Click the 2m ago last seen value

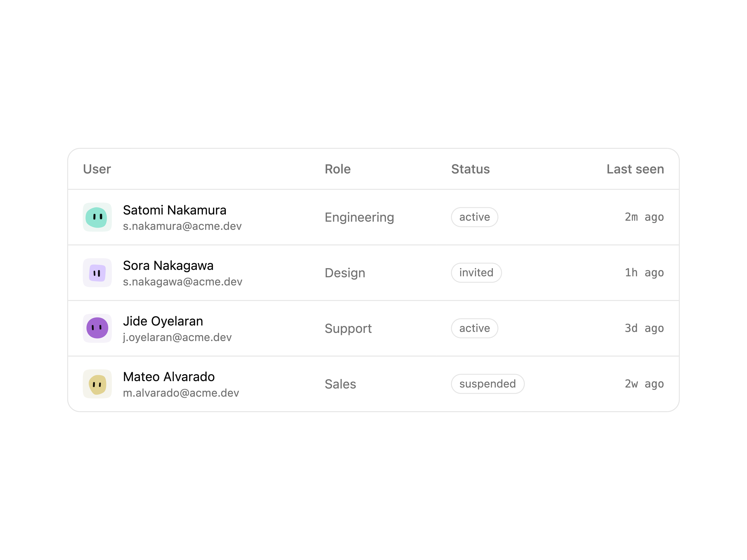tap(644, 217)
